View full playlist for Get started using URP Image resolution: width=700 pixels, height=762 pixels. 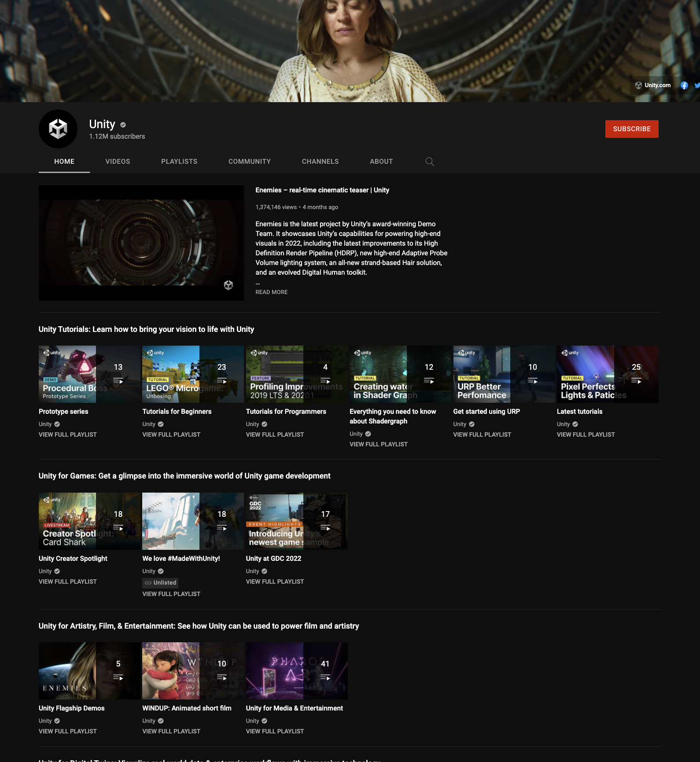point(482,434)
